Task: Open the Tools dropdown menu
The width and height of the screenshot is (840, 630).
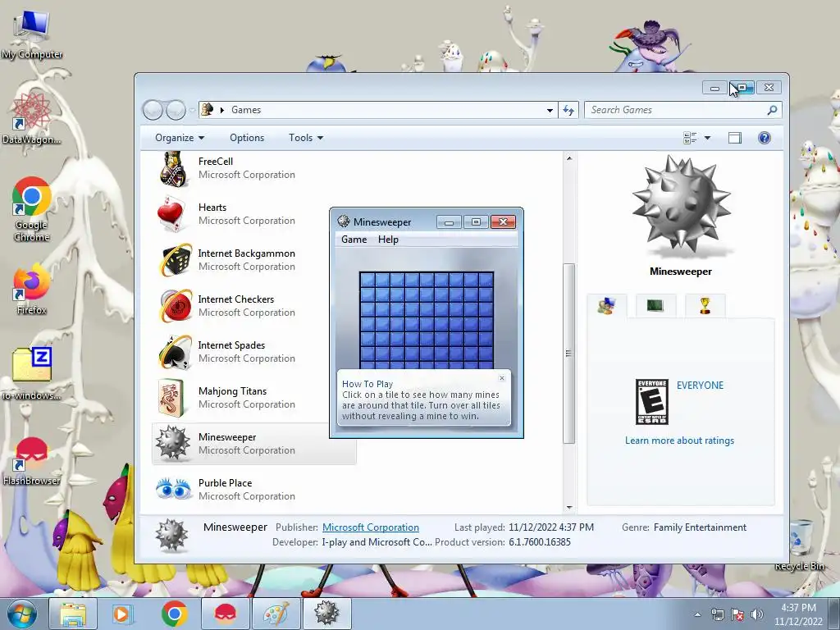Action: [x=305, y=138]
